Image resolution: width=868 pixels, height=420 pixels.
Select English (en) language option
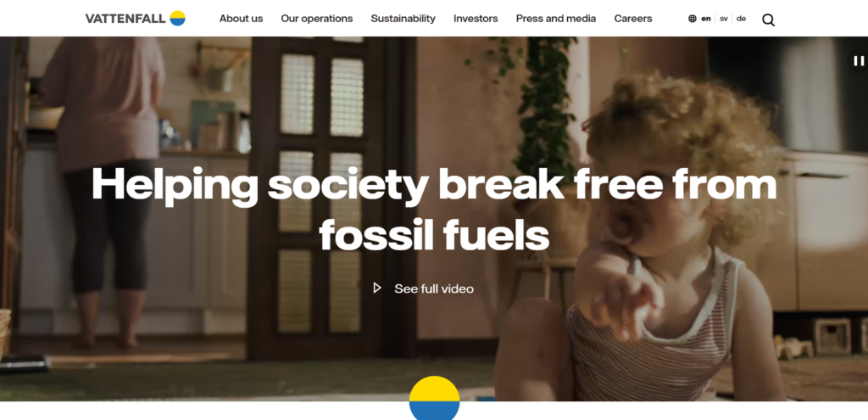point(706,19)
